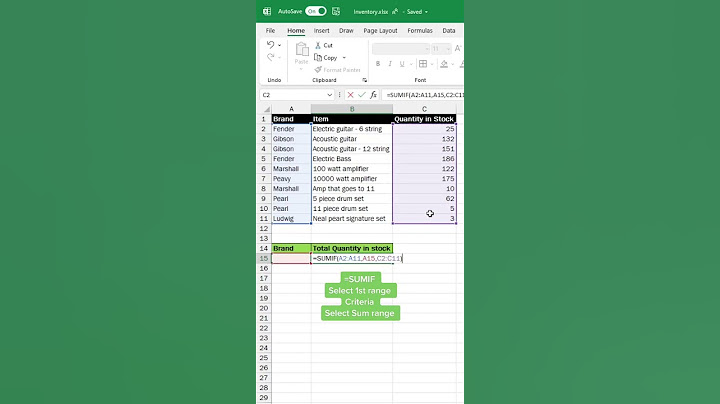The width and height of the screenshot is (720, 404).
Task: Click the Borders icon in Font group
Action: coord(423,64)
